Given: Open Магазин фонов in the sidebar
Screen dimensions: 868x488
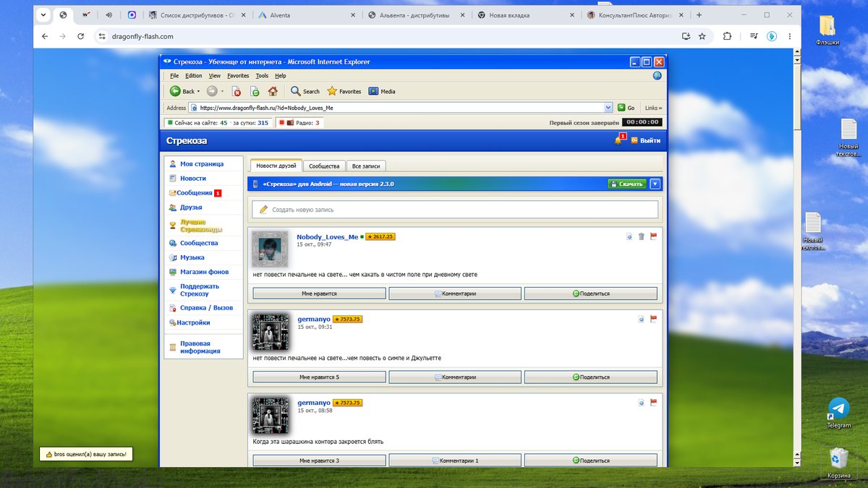Looking at the screenshot, I should click(x=204, y=272).
